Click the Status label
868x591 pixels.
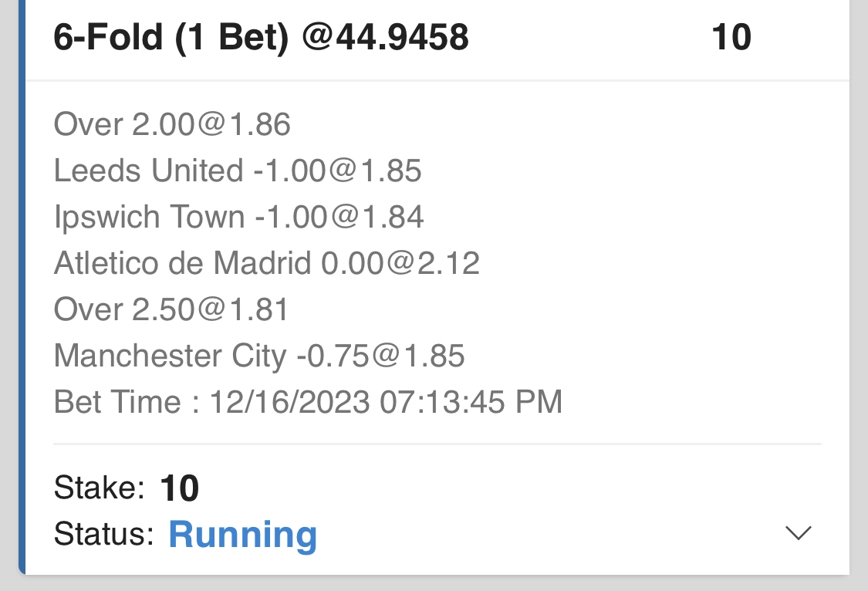104,534
